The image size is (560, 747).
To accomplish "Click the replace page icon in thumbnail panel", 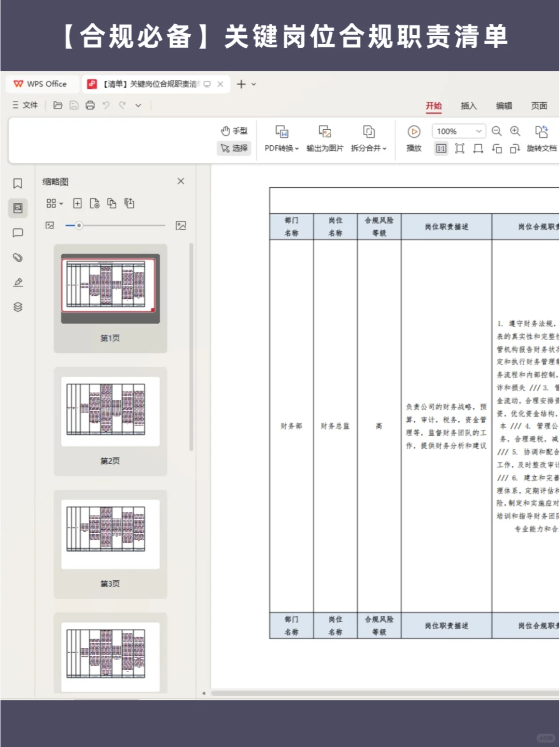I will click(x=111, y=203).
